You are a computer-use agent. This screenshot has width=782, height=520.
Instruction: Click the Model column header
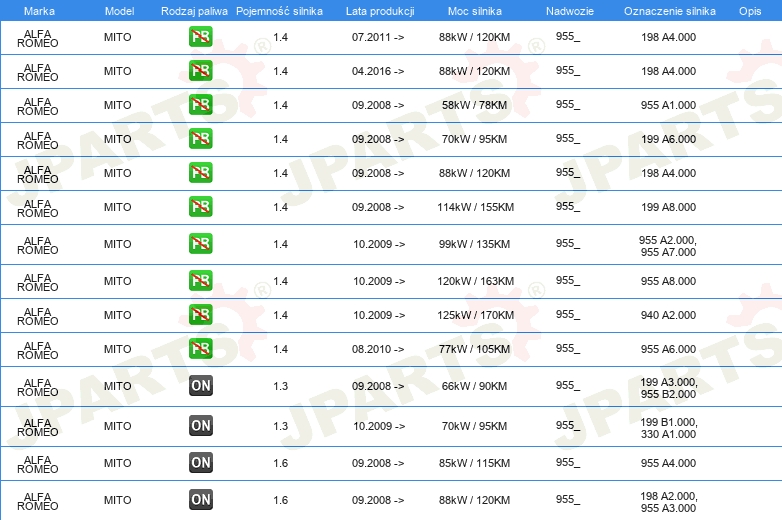119,11
